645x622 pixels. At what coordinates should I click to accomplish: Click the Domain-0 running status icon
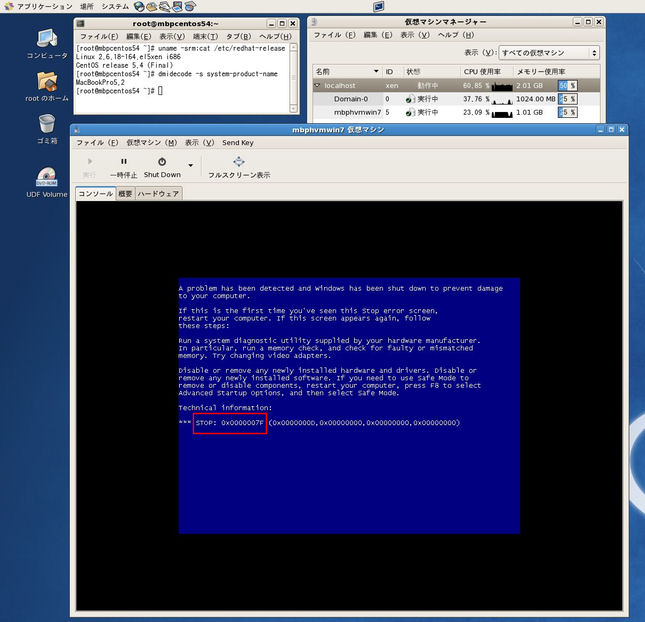click(409, 100)
